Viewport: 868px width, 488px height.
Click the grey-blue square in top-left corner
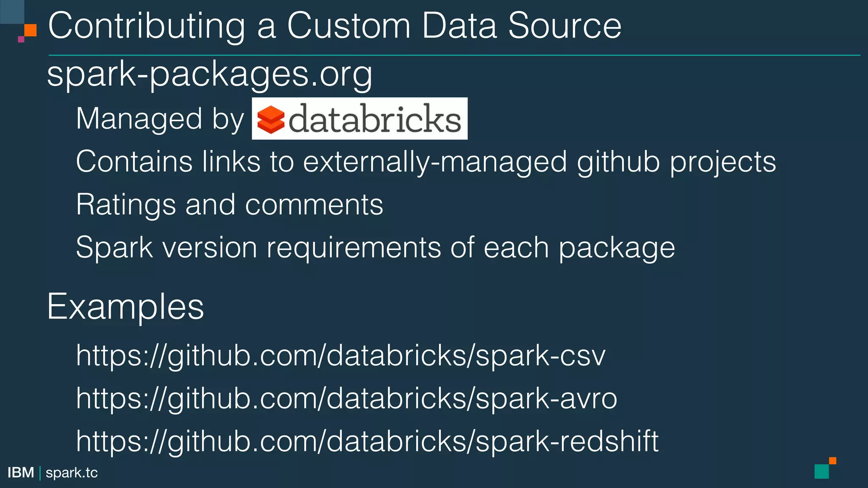(x=12, y=11)
